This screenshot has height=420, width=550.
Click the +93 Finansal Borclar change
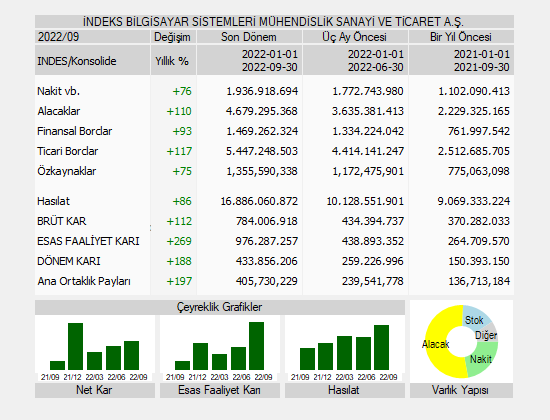point(182,131)
